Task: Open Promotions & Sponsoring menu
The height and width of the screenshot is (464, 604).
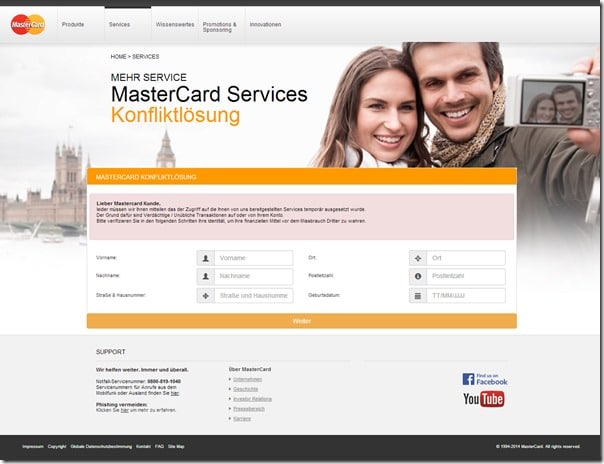Action: 220,27
